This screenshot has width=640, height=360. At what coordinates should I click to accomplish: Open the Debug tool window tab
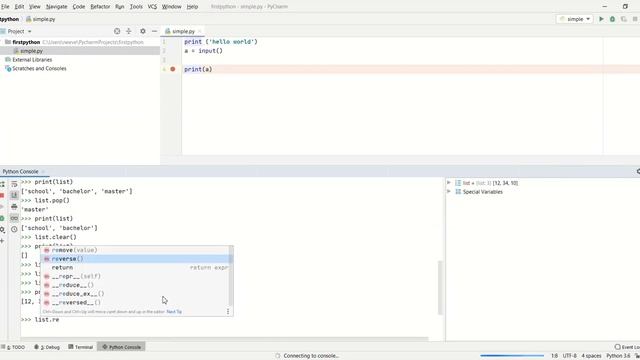47,347
